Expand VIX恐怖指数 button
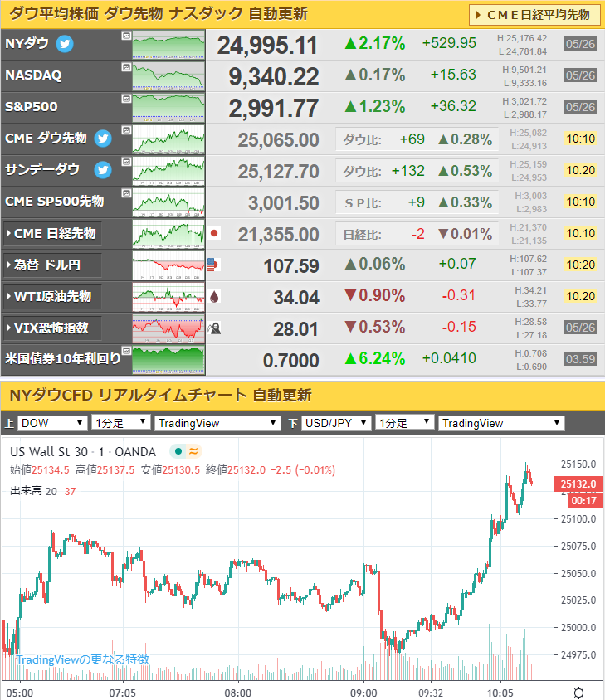Screen dimensions: 605x700 point(52,328)
